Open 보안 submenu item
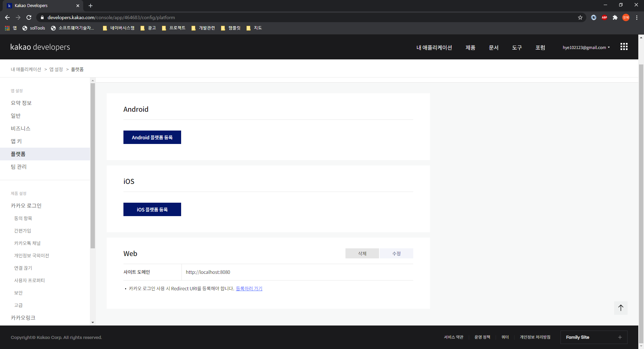The image size is (644, 349). point(18,293)
